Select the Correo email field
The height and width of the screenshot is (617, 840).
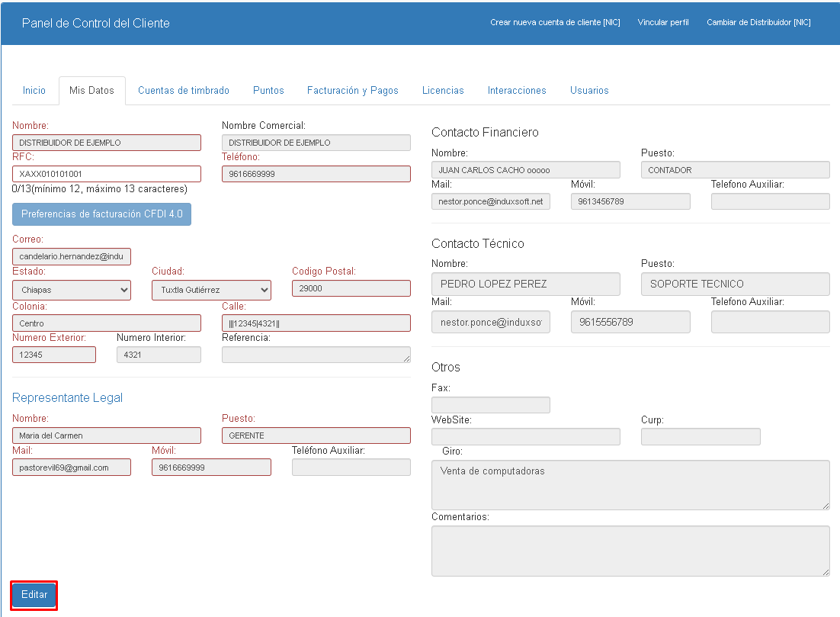[x=72, y=256]
